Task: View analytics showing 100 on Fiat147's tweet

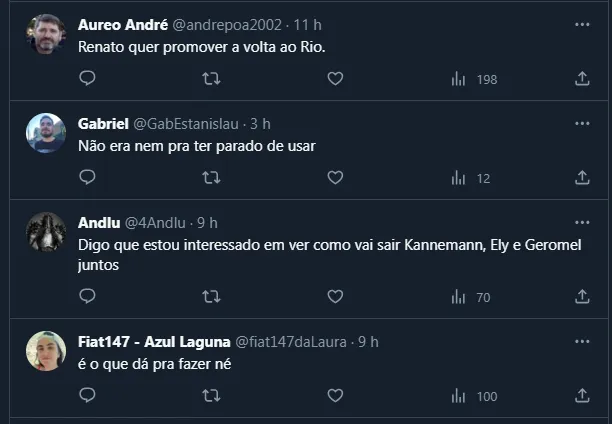Action: (x=474, y=396)
